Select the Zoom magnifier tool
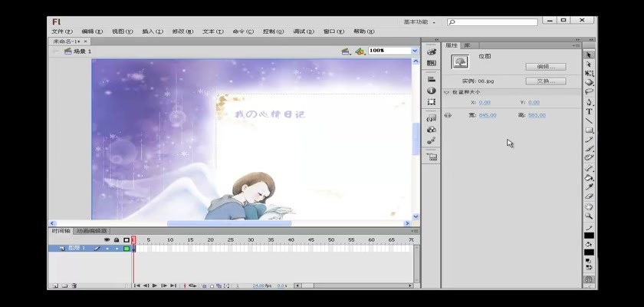Image resolution: width=644 pixels, height=307 pixels. (x=589, y=216)
